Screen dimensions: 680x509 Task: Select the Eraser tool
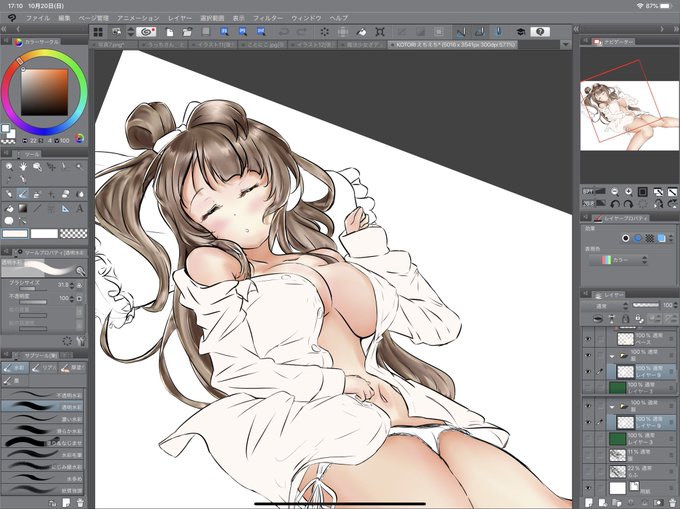(65, 194)
